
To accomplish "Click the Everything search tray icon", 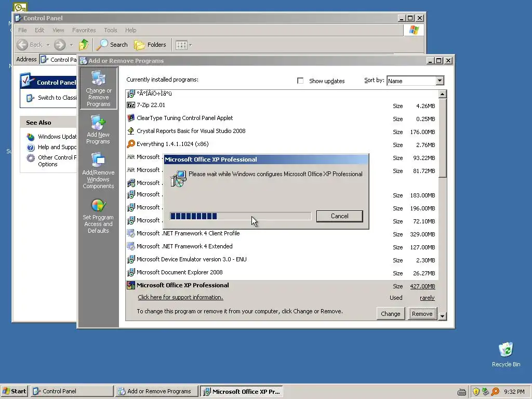I will click(x=495, y=392).
